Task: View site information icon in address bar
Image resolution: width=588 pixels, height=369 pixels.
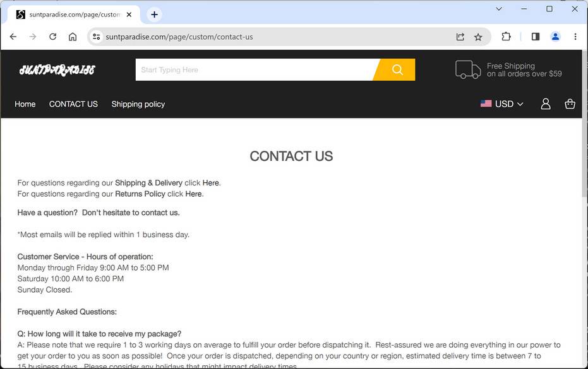Action: point(97,37)
